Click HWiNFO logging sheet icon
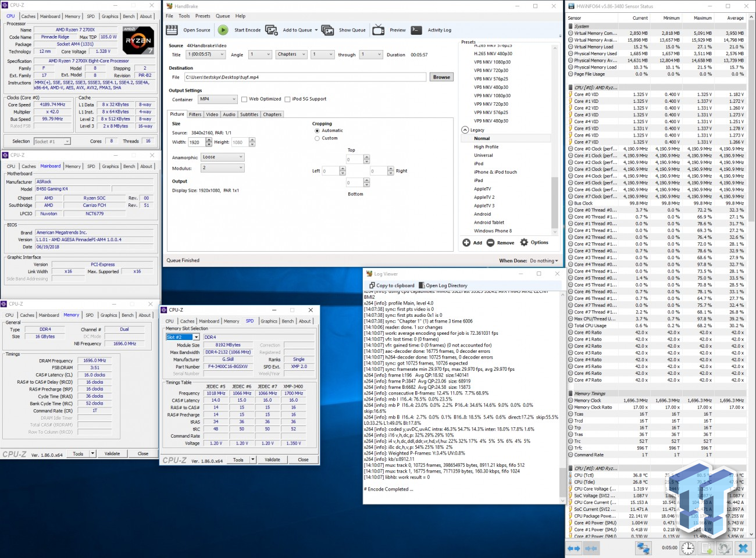 tap(707, 548)
